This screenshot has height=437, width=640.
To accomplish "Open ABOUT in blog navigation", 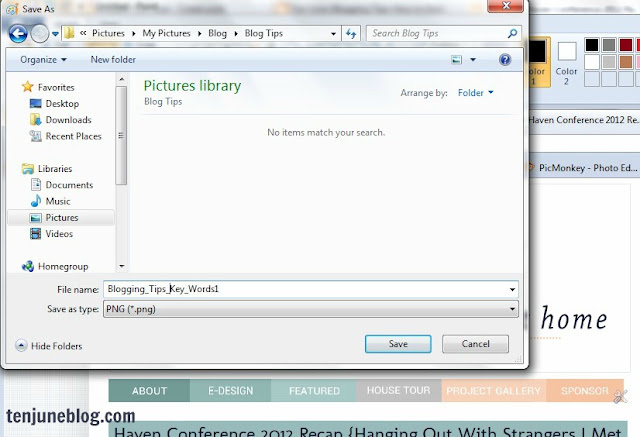I will tap(149, 390).
